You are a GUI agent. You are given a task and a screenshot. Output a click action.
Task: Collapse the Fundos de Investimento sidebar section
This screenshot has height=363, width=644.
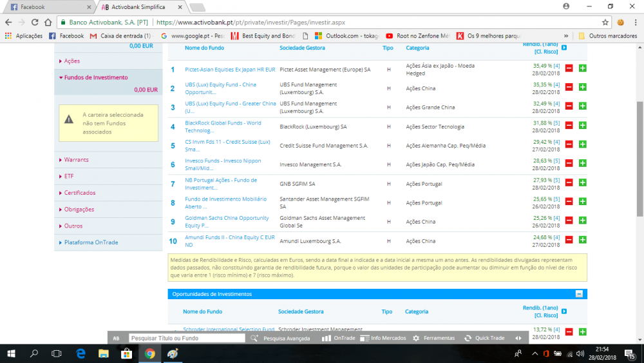(95, 77)
